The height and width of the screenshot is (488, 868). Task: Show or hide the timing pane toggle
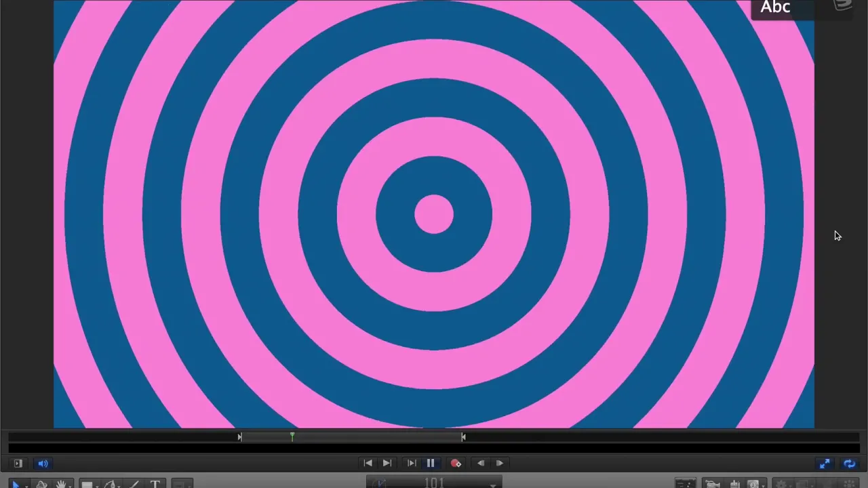pos(18,464)
